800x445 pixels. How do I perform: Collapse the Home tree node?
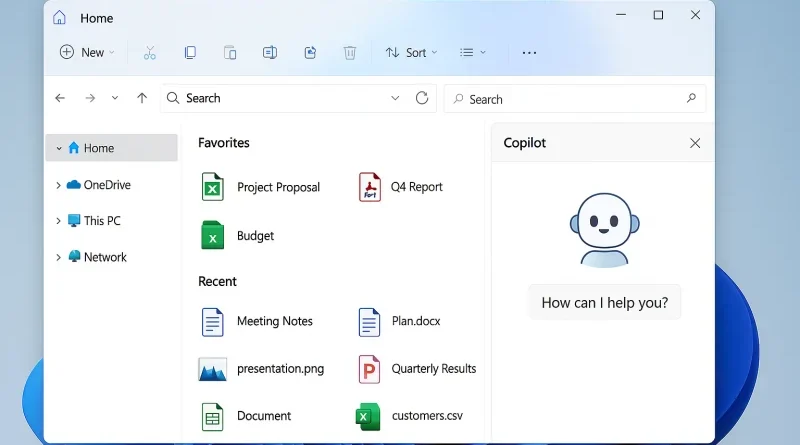click(59, 149)
